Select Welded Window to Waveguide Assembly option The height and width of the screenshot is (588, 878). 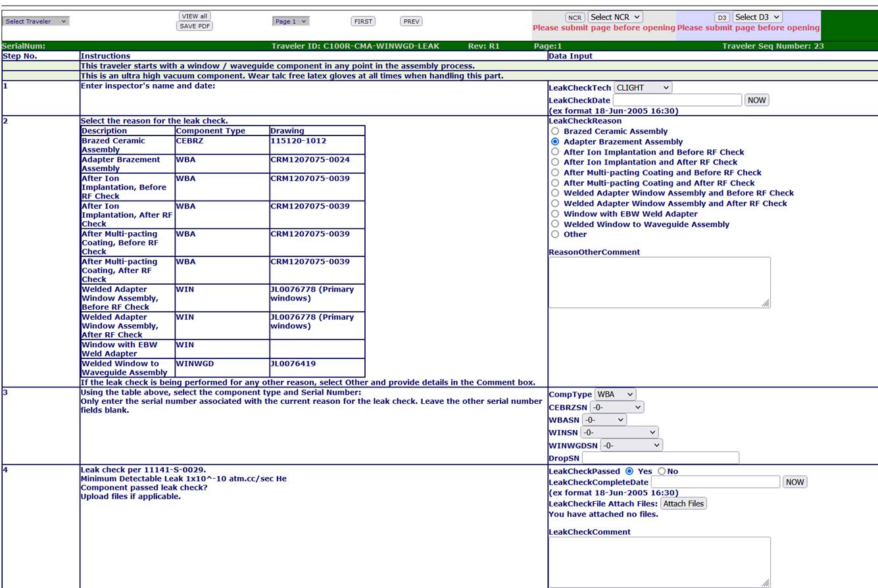pos(556,224)
